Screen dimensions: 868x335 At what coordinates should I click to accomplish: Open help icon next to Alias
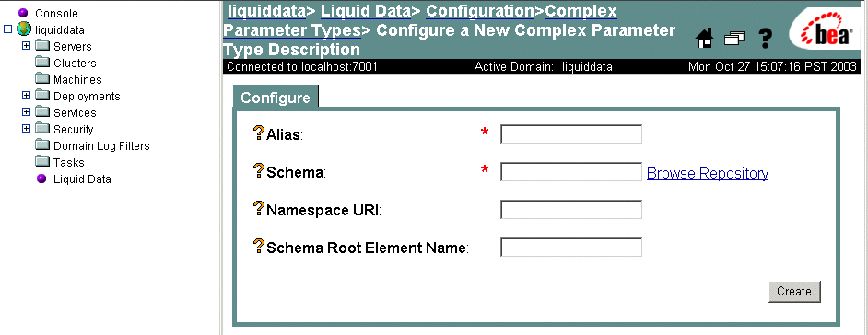259,133
